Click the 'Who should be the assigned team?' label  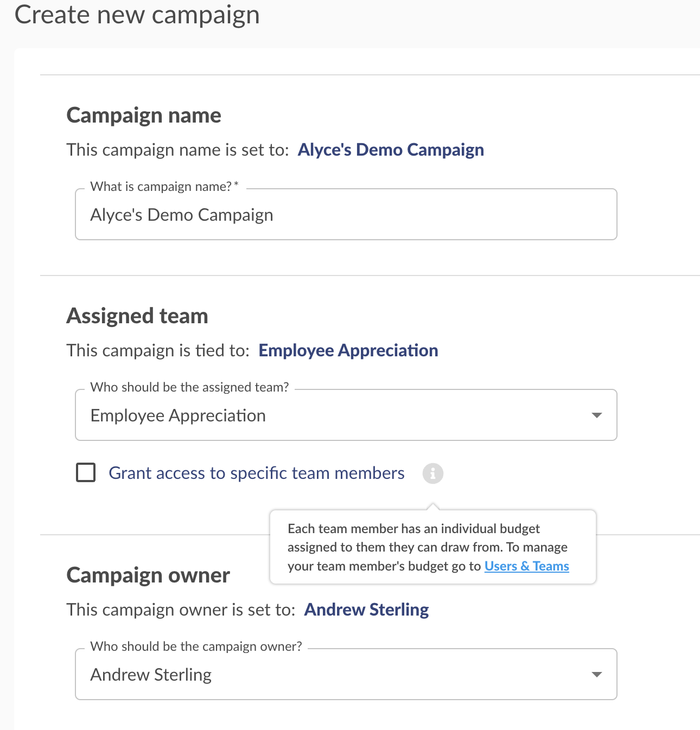189,387
